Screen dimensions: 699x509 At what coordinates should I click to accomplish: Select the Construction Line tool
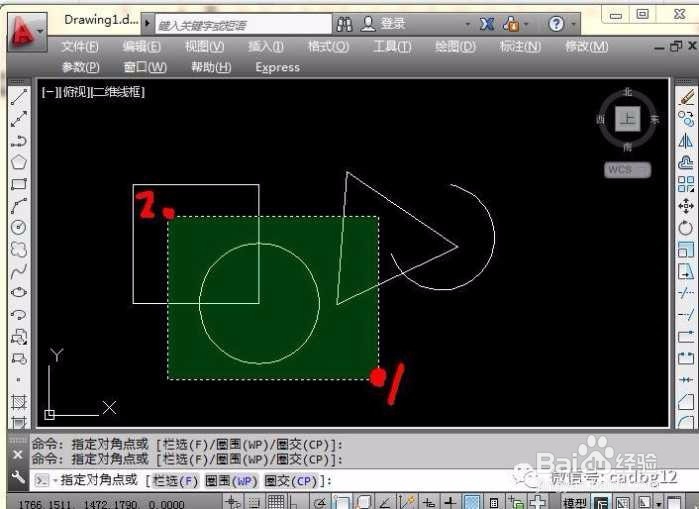click(x=19, y=119)
